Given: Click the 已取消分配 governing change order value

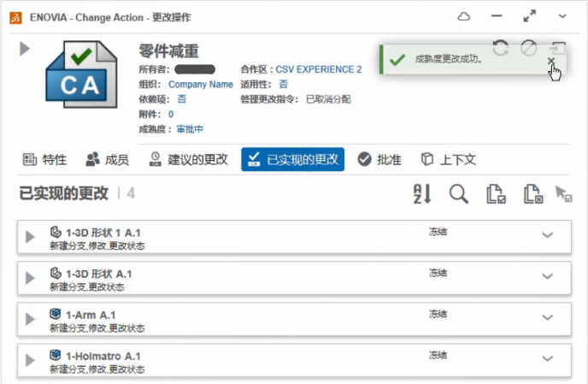Looking at the screenshot, I should tap(328, 99).
